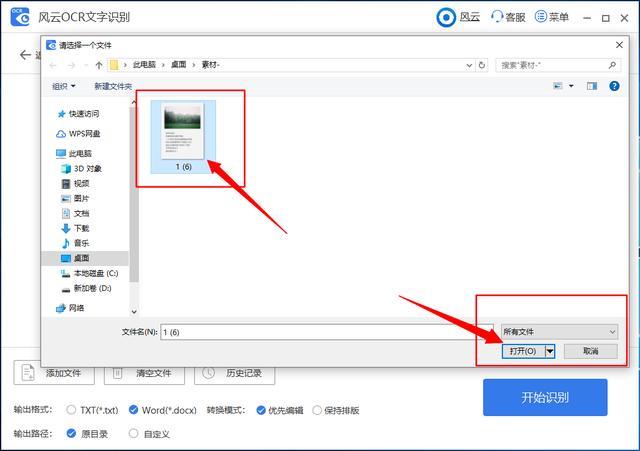
Task: Open 本地磁盘 (C:) drive
Action: click(90, 273)
